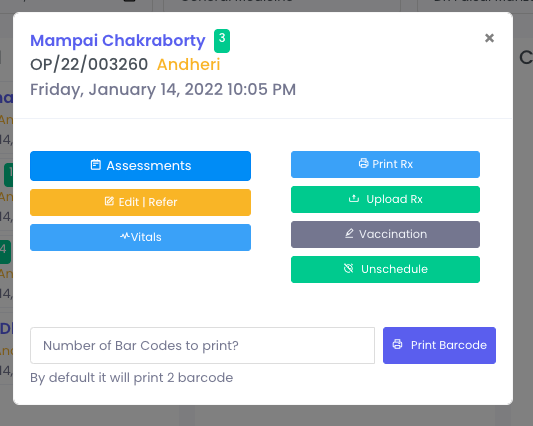Focus the Number of Bar Codes field

point(203,345)
